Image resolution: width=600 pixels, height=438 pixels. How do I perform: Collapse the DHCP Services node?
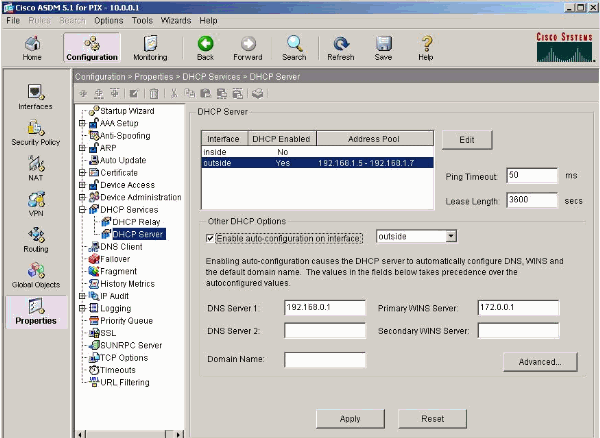(82, 210)
